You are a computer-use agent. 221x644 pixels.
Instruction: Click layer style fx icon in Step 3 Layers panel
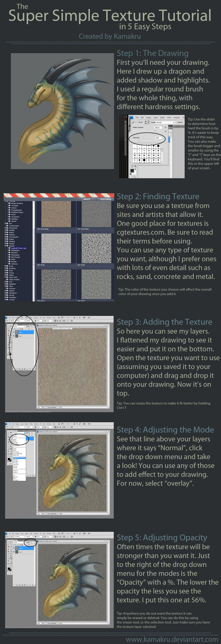[x=19, y=369]
